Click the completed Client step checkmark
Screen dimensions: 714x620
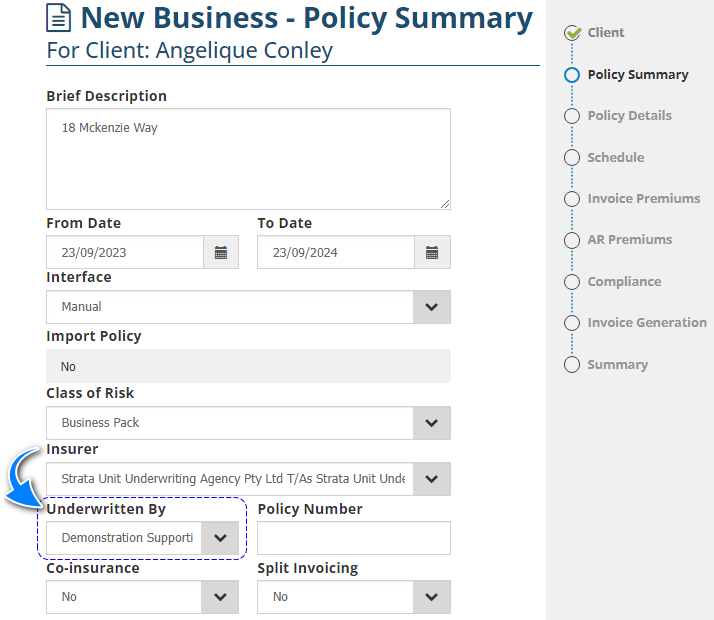click(573, 33)
